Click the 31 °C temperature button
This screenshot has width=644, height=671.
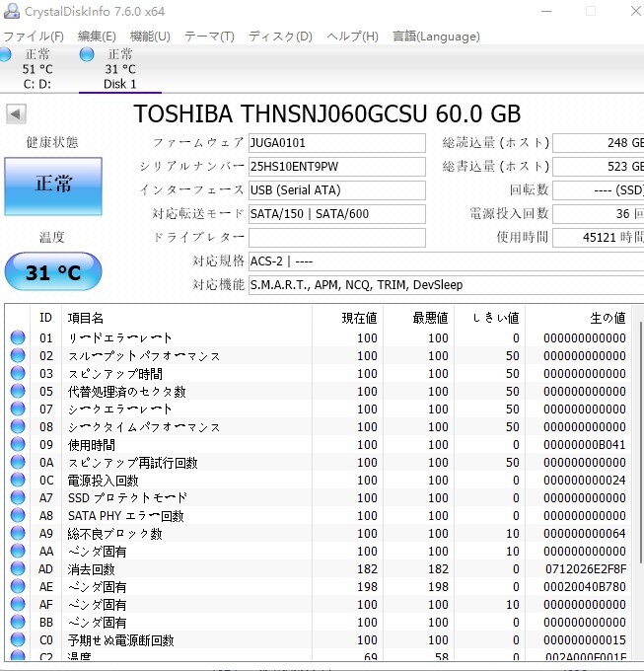pyautogui.click(x=53, y=272)
